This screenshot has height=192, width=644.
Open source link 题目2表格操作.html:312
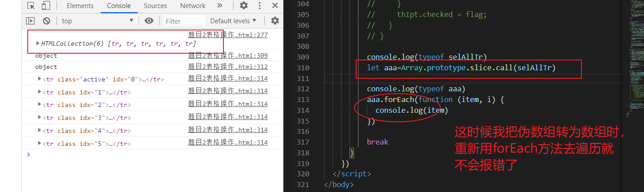[x=228, y=67]
